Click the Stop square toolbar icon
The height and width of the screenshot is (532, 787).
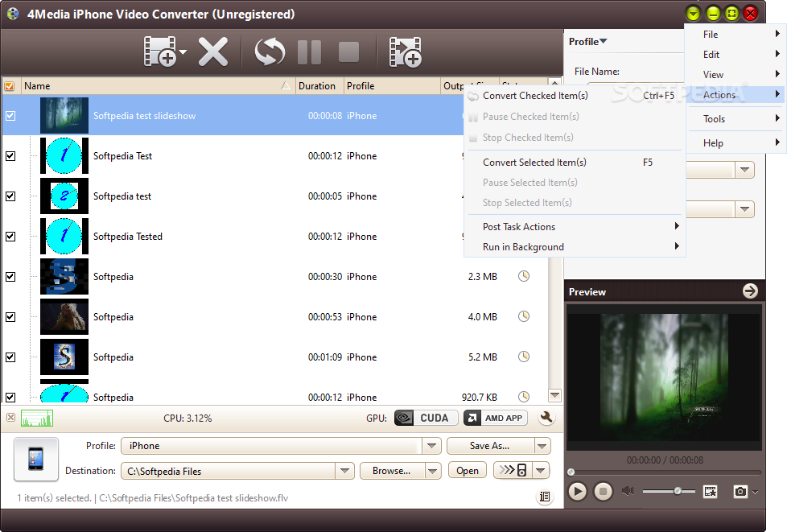click(x=348, y=52)
